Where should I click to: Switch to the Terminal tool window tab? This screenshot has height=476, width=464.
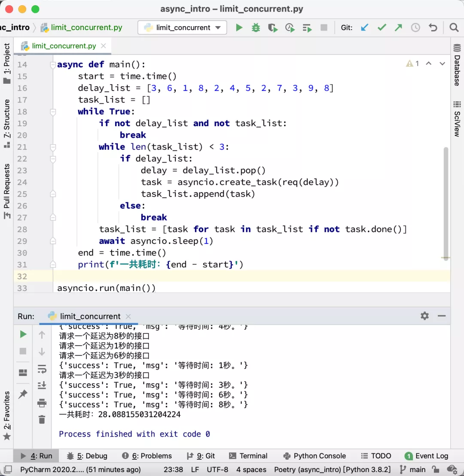click(248, 456)
